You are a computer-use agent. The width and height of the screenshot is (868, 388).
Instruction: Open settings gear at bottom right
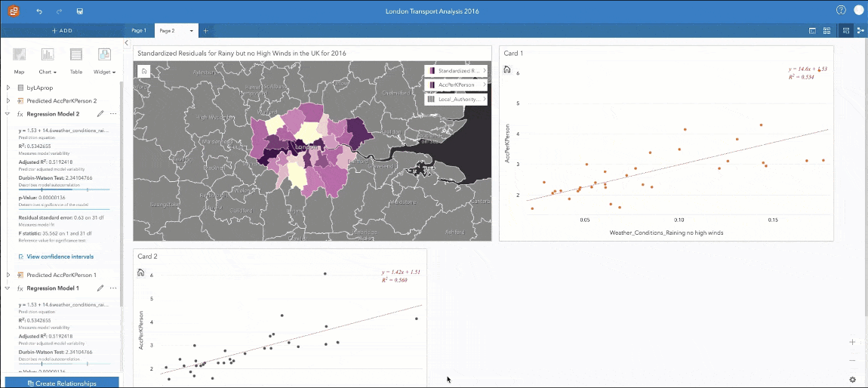[x=852, y=379]
